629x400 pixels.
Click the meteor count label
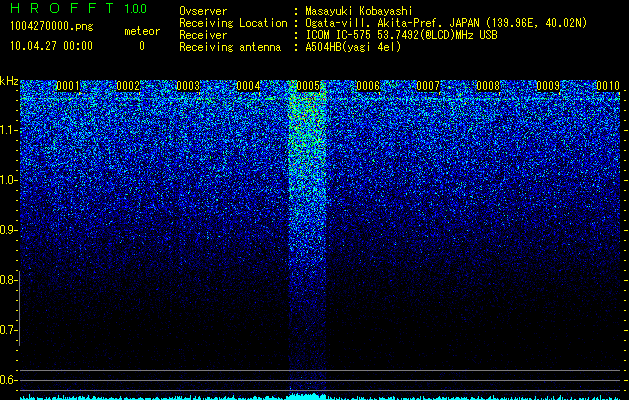(142, 31)
